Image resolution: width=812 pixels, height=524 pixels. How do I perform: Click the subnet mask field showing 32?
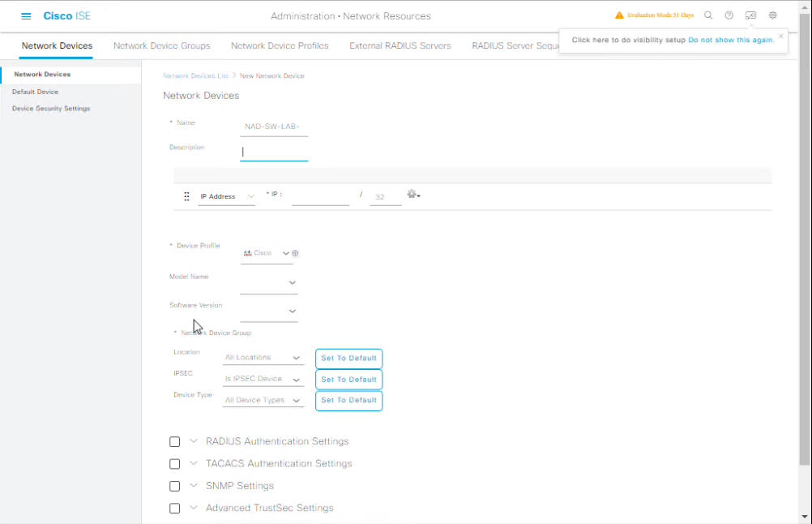click(x=385, y=197)
